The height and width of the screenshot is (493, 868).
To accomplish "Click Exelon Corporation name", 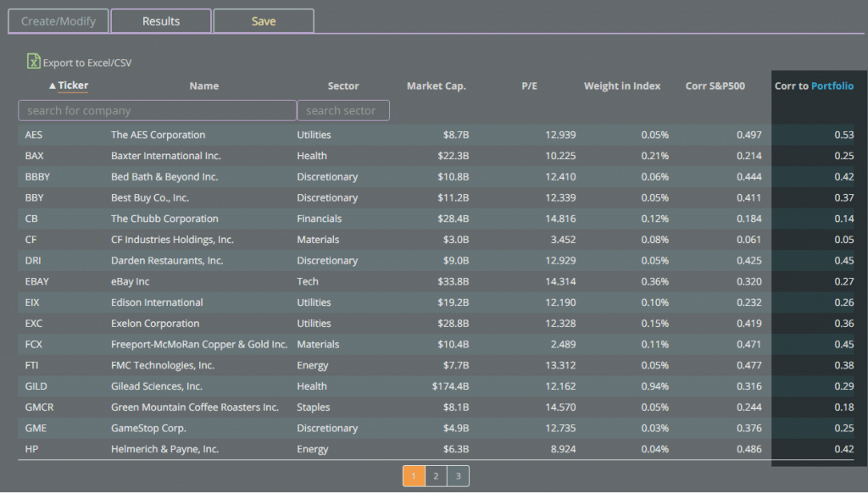I will point(155,323).
